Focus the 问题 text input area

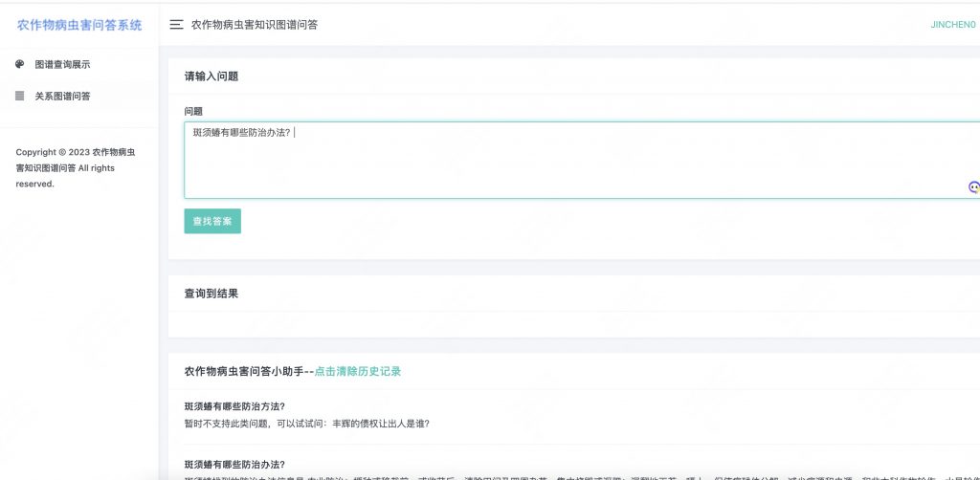pyautogui.click(x=582, y=161)
